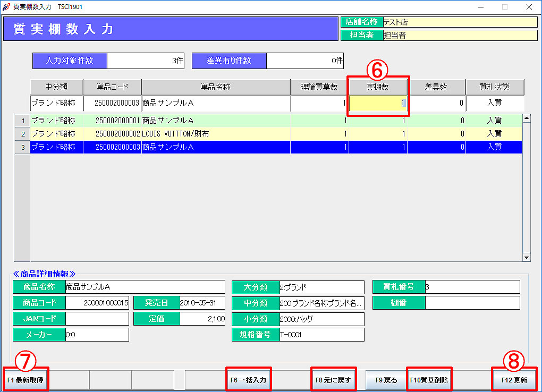542x392 pixels.
Task: Click F8 元に戻す button
Action: pos(333,380)
